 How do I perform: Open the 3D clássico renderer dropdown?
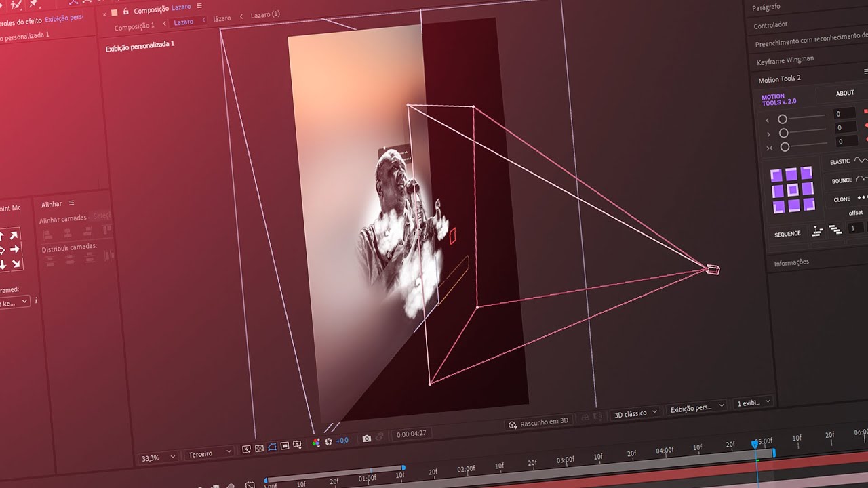(x=635, y=413)
